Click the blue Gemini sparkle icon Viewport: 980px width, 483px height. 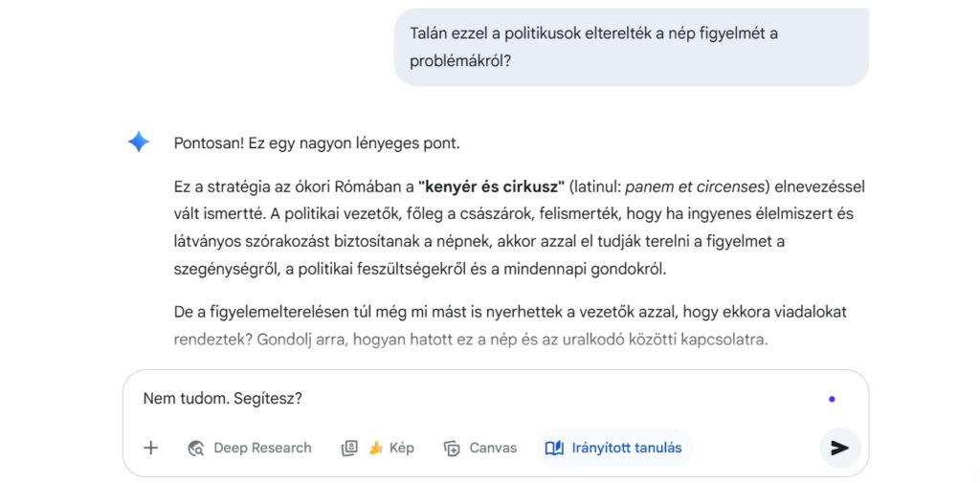tap(139, 143)
